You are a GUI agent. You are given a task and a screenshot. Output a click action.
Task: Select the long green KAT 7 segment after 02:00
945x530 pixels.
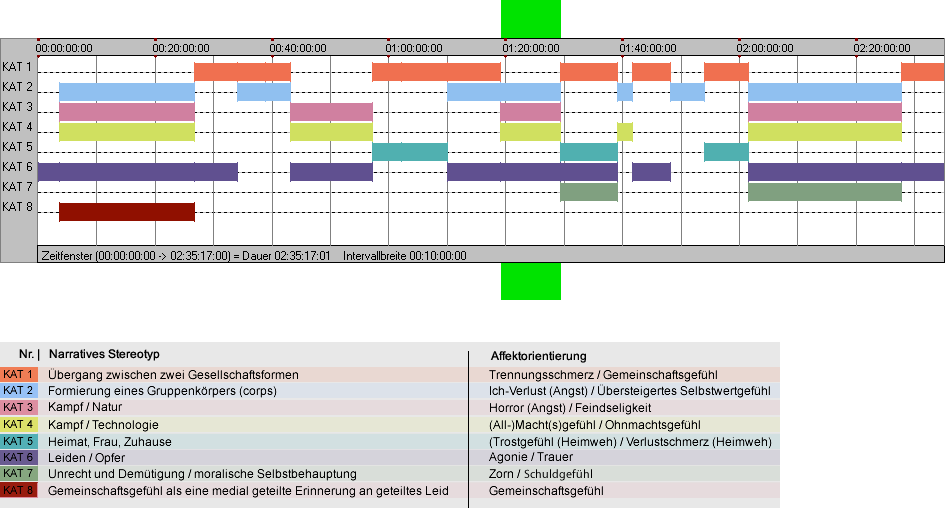[825, 192]
